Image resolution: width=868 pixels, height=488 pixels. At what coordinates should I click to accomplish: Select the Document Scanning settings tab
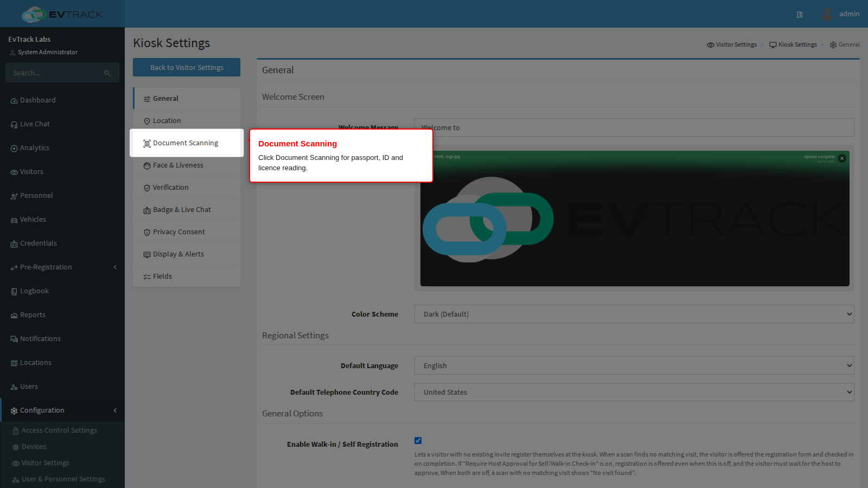tap(187, 143)
